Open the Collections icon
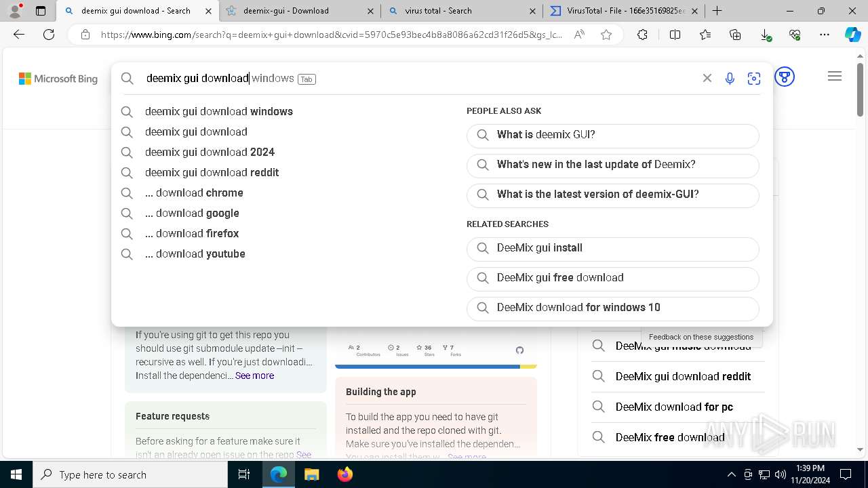868x488 pixels. point(735,35)
